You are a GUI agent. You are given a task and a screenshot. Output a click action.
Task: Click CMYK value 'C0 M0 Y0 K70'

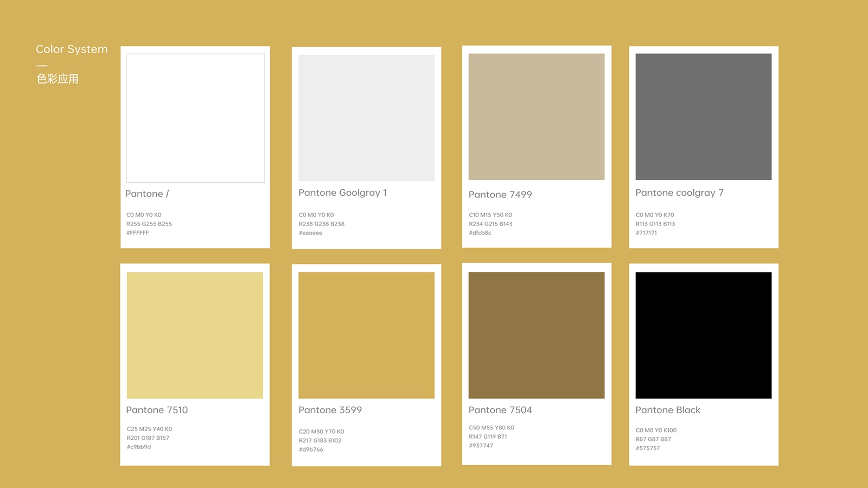[x=655, y=215]
